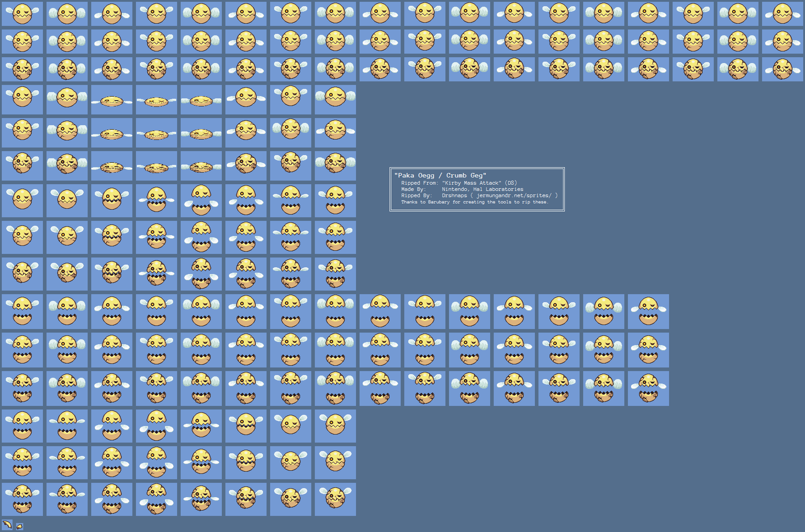The image size is (805, 532).
Task: Click the "Thanks to Barubary" credit line
Action: pyautogui.click(x=475, y=202)
